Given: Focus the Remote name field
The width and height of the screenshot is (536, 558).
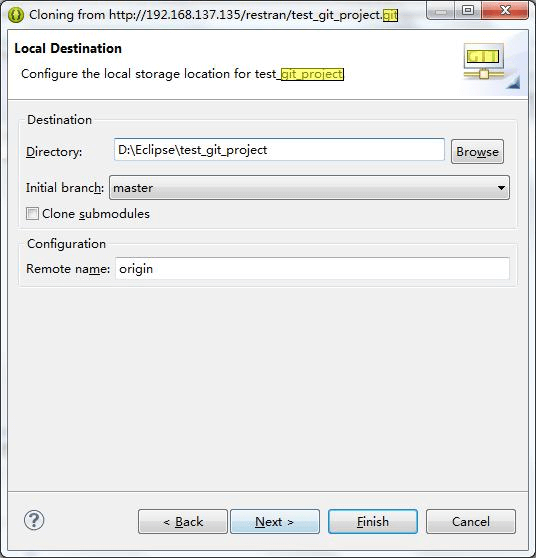Looking at the screenshot, I should (312, 269).
